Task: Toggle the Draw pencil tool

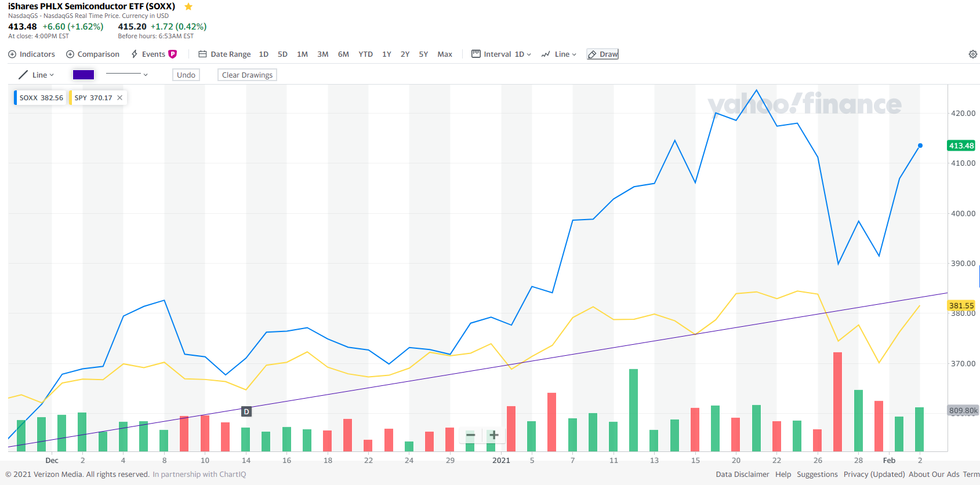Action: 602,54
